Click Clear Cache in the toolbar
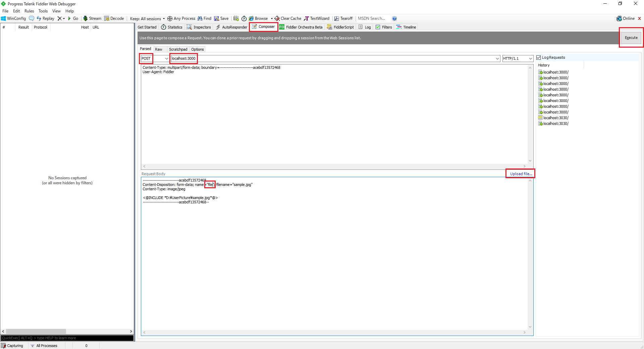 288,18
